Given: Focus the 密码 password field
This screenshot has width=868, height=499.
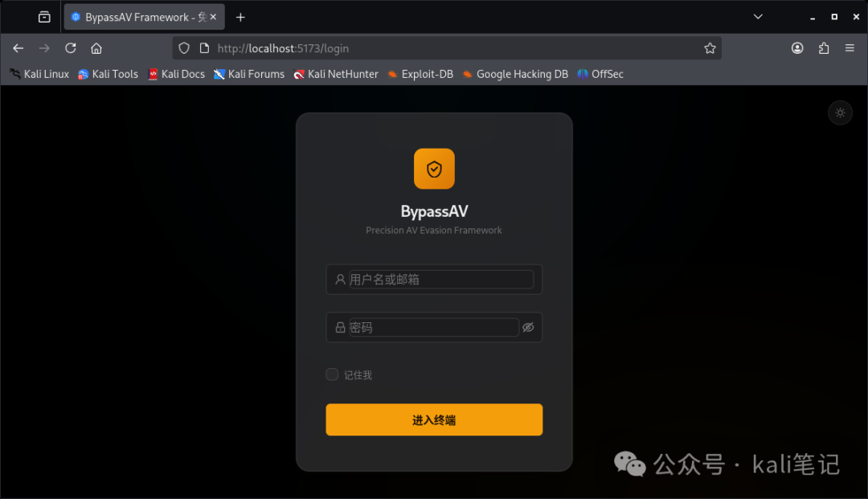Looking at the screenshot, I should pos(433,328).
